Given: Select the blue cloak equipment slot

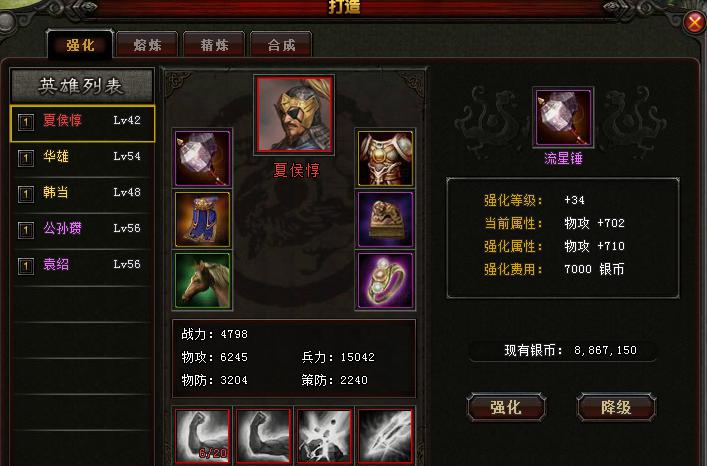Looking at the screenshot, I should [202, 219].
